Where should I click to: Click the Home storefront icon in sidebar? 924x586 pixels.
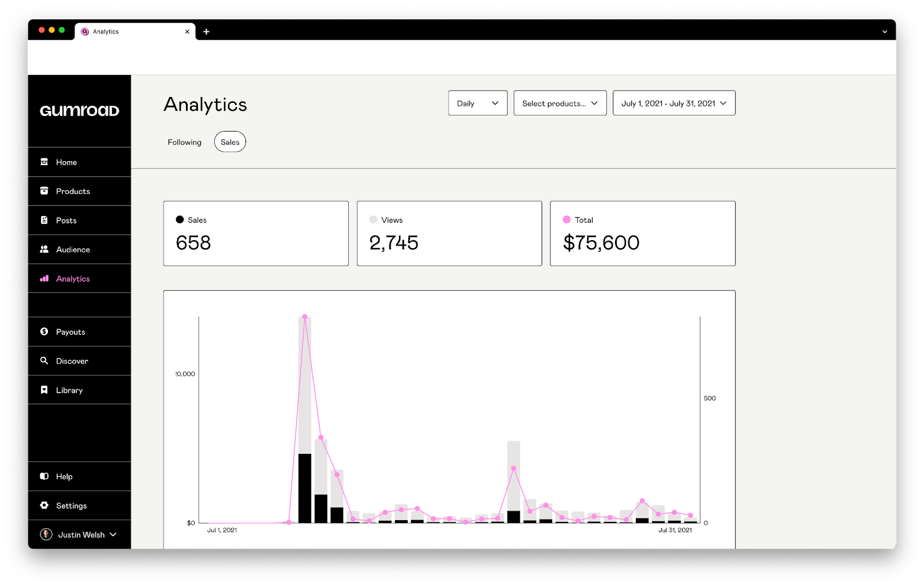[44, 162]
